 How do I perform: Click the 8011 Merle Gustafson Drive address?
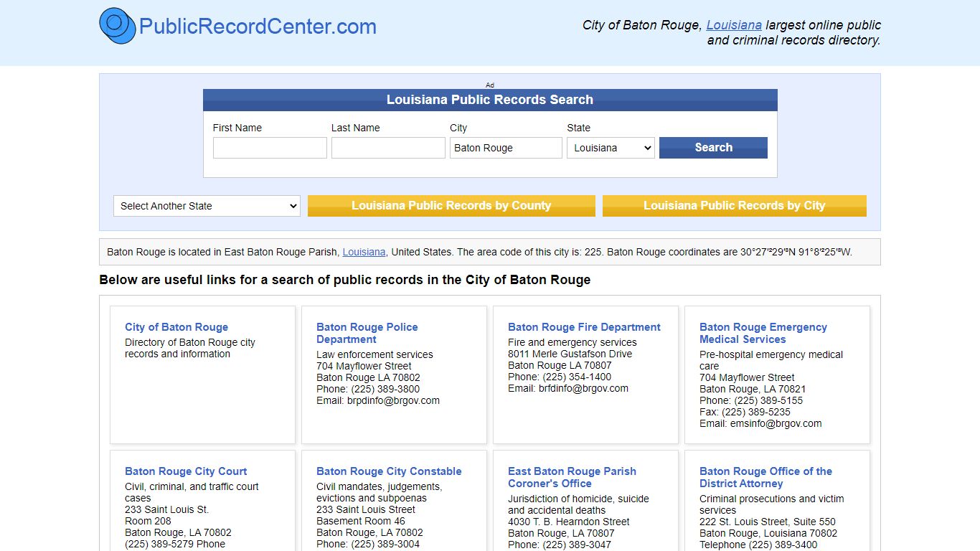(570, 354)
